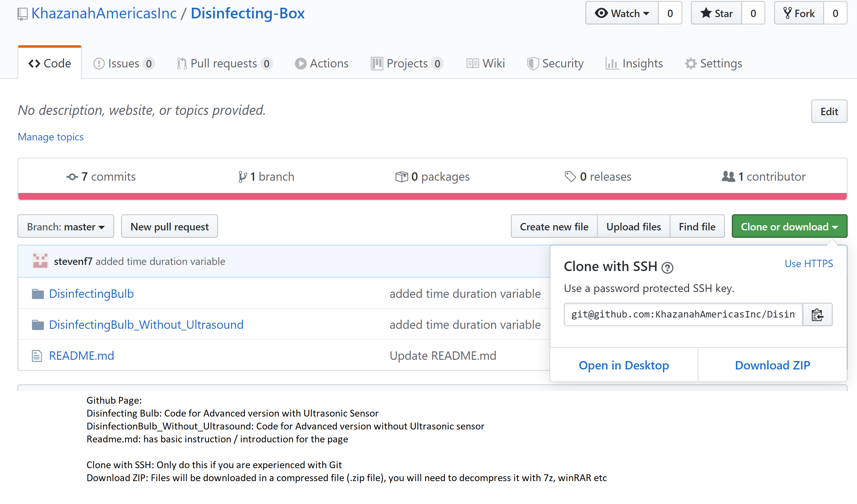The height and width of the screenshot is (504, 857).
Task: Click the SSH clone URL field
Action: click(x=683, y=315)
